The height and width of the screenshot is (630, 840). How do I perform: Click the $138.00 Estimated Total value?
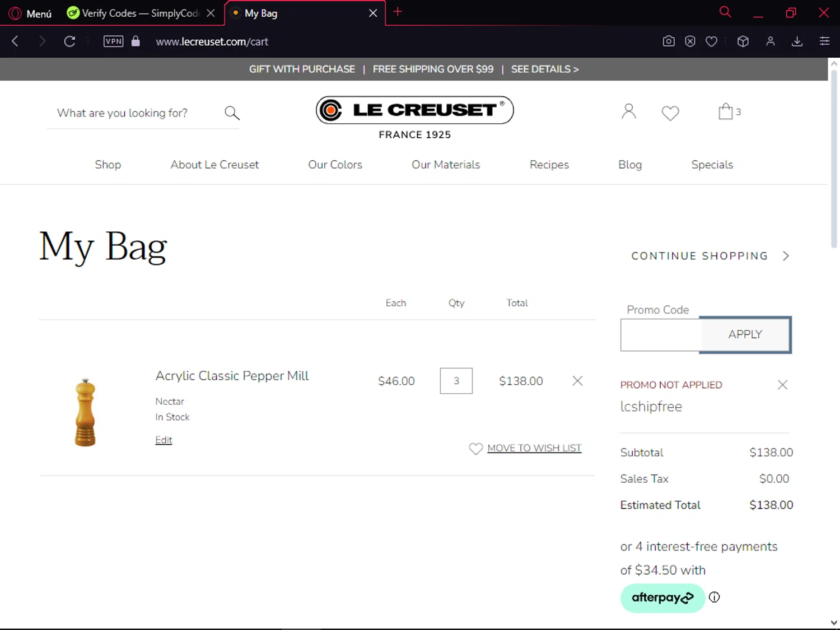(771, 505)
